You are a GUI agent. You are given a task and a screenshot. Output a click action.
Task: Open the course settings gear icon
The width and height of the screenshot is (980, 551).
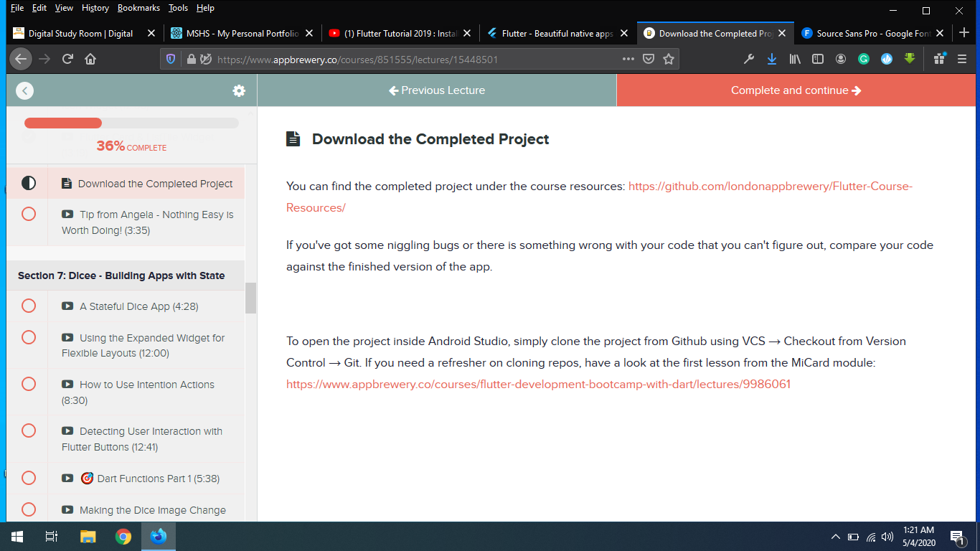click(x=239, y=90)
